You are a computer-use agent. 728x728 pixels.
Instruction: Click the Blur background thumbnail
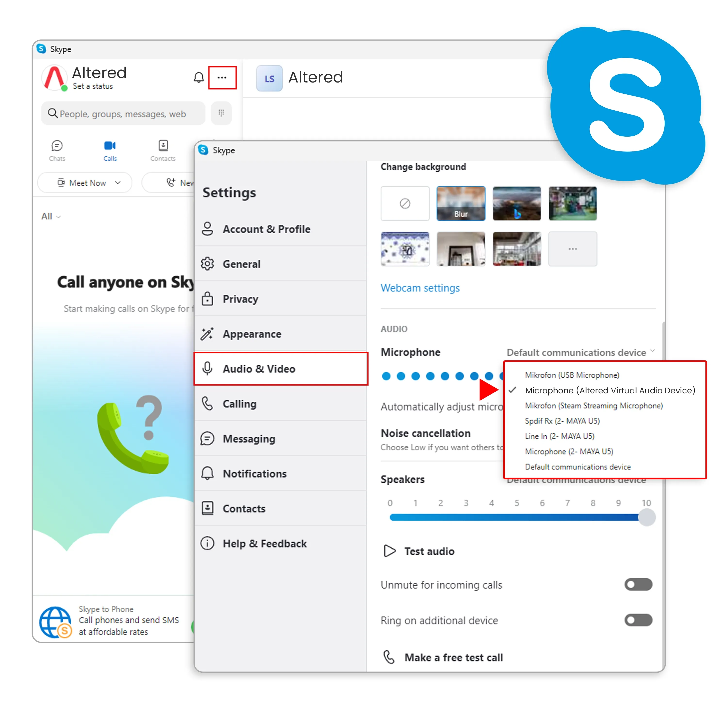pyautogui.click(x=461, y=204)
